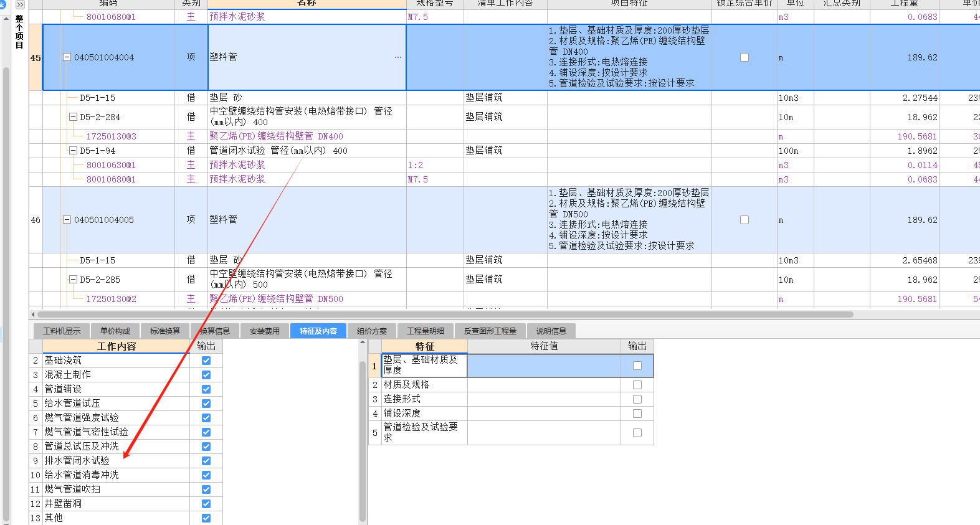Uncheck output for 排水管闭水试验

click(x=206, y=461)
